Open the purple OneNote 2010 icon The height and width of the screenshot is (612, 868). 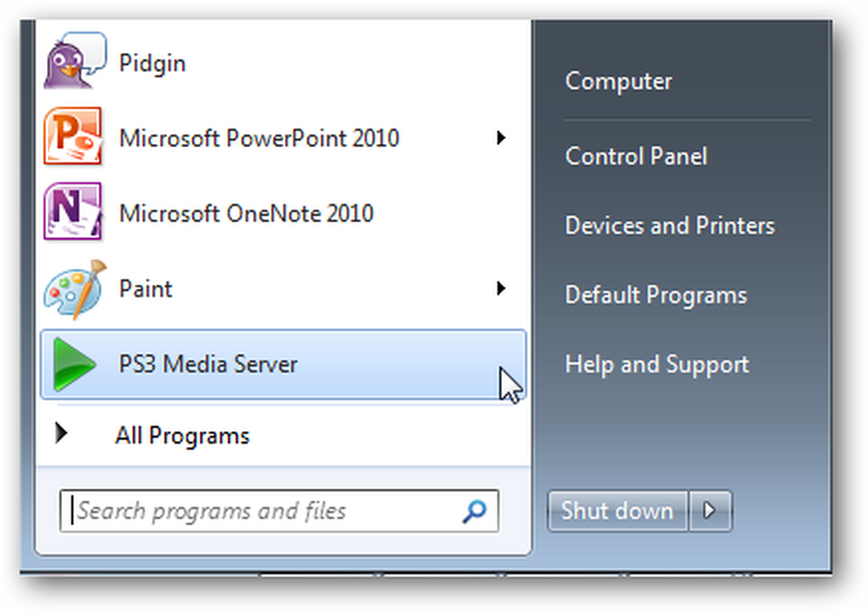(x=73, y=212)
